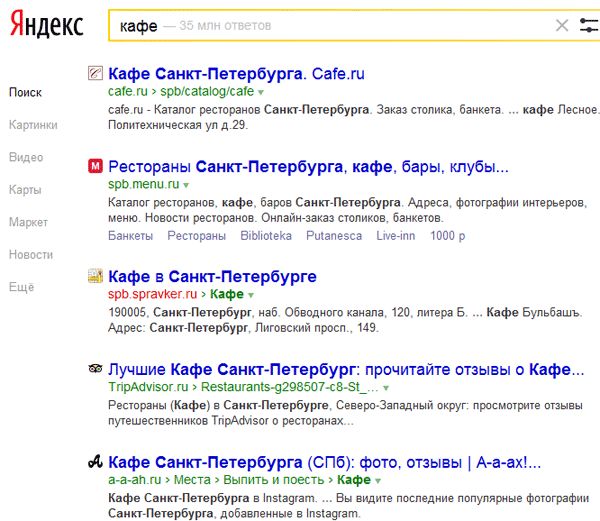The width and height of the screenshot is (600, 521).
Task: Switch to Картинки search
Action: tap(33, 125)
